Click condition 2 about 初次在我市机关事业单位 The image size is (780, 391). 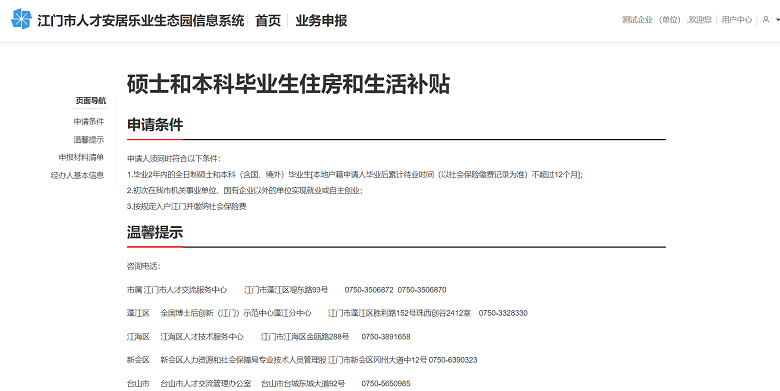tap(245, 191)
